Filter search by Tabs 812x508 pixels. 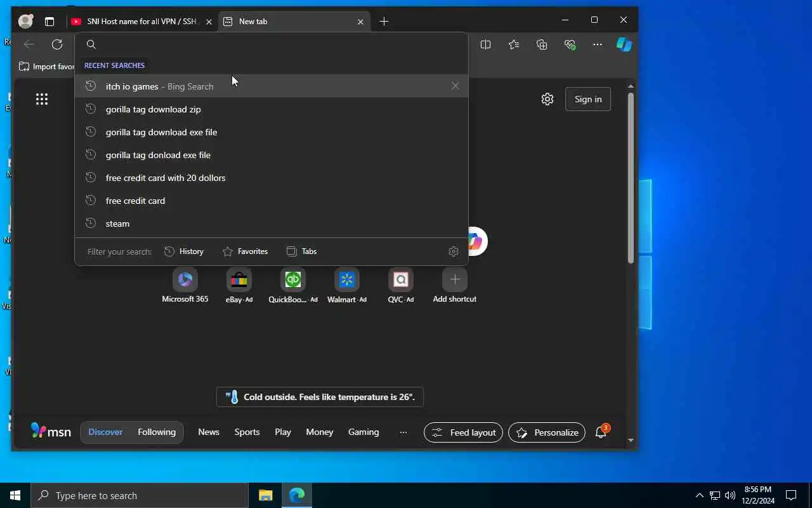301,251
